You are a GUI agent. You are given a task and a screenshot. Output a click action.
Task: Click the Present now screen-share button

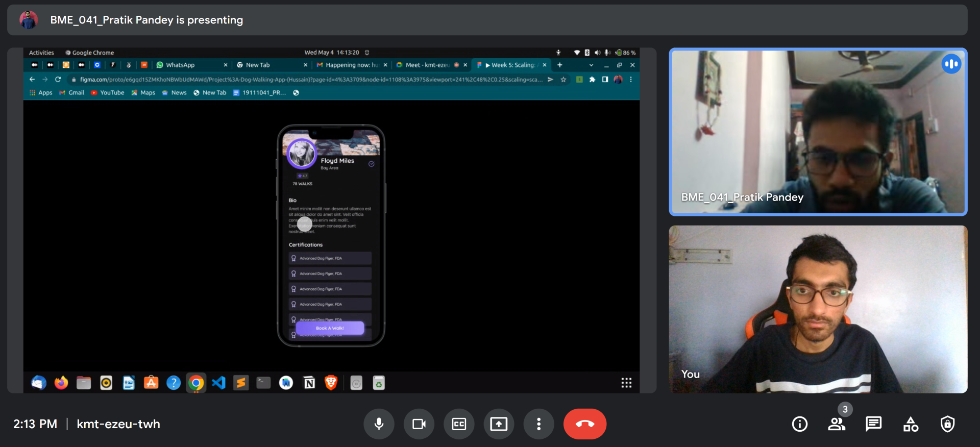(499, 424)
